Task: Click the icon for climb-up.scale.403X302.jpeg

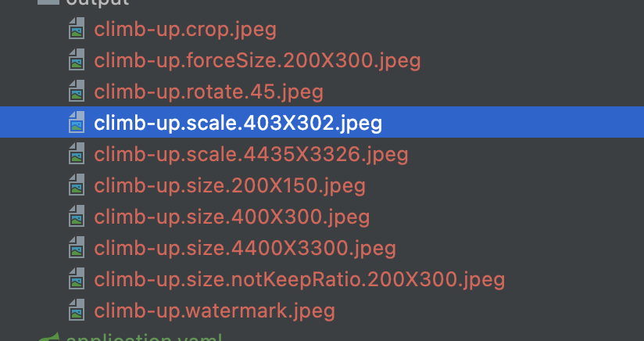Action: click(x=76, y=124)
